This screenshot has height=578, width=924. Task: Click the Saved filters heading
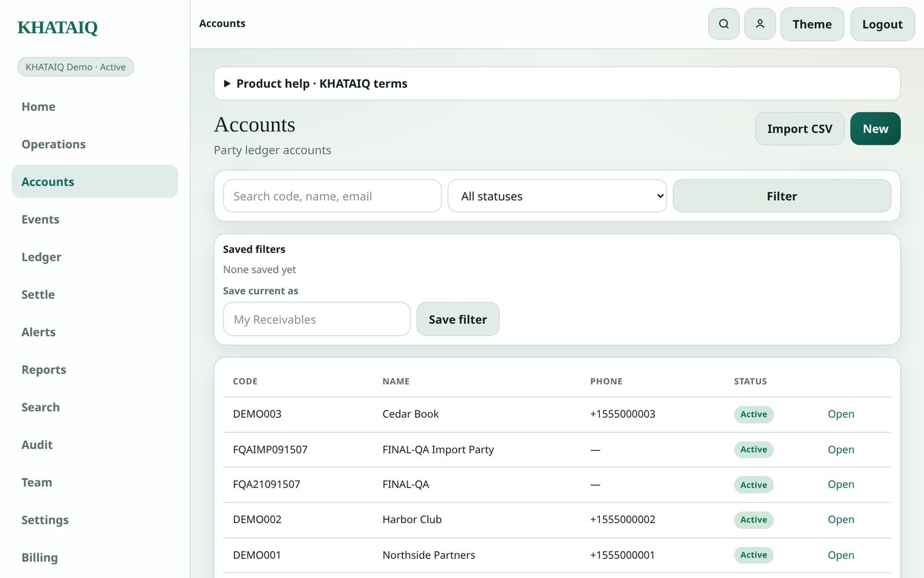(x=254, y=249)
